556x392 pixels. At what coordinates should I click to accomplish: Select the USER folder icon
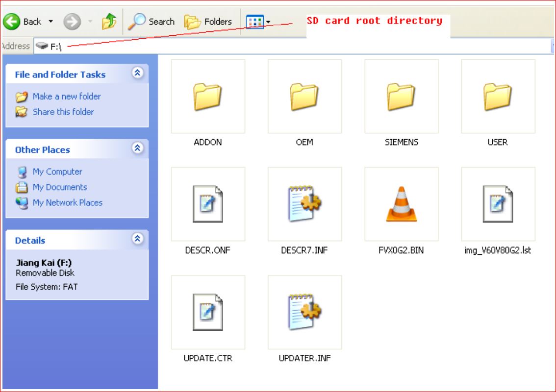[498, 96]
